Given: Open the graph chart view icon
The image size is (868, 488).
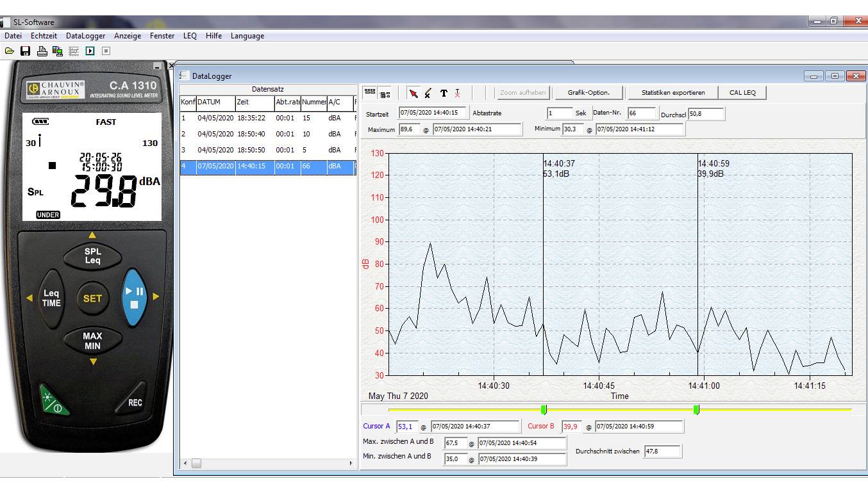Looking at the screenshot, I should (x=73, y=51).
